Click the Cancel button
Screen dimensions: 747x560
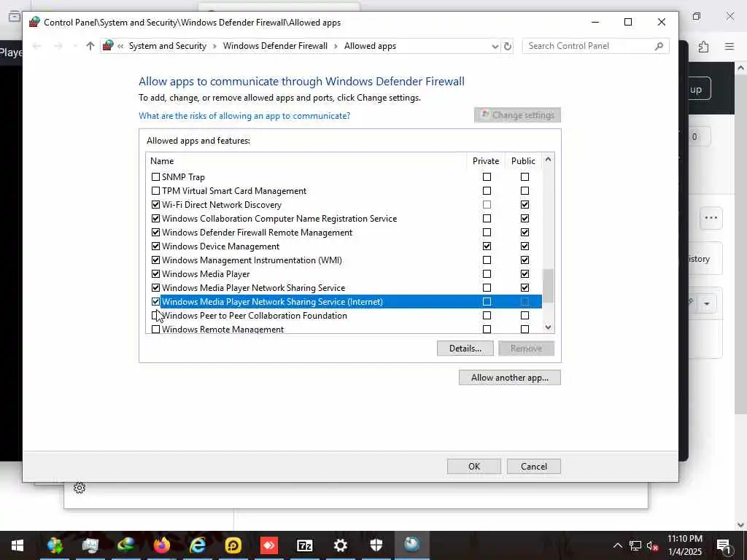[533, 466]
